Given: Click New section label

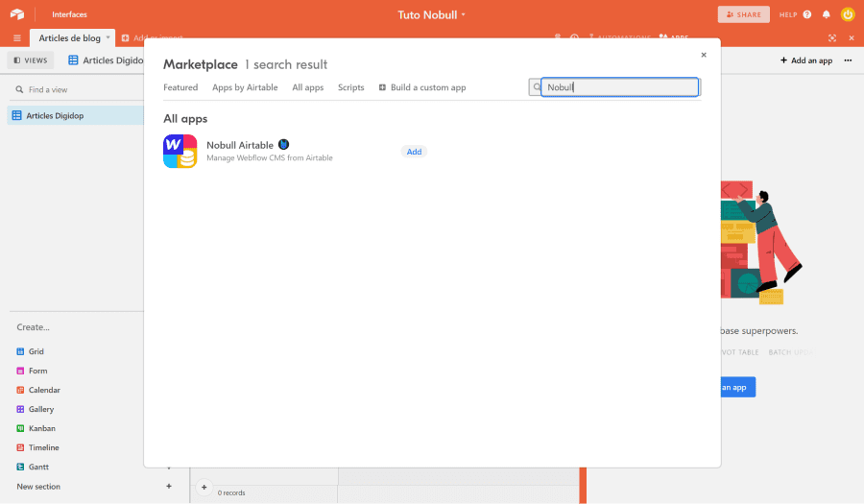Looking at the screenshot, I should point(38,487).
